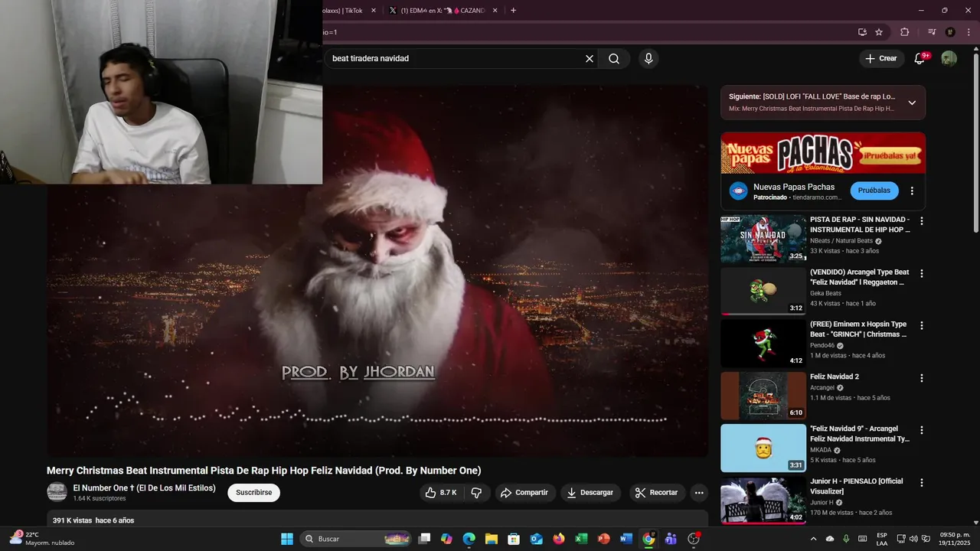Open options for Arcangel Type Beat video
The image size is (980, 551).
922,273
